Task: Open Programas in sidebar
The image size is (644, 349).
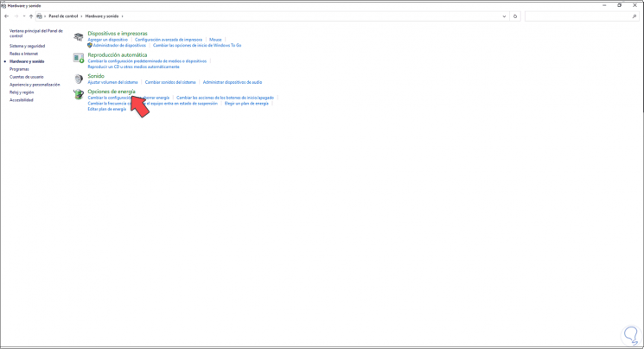Action: [19, 69]
